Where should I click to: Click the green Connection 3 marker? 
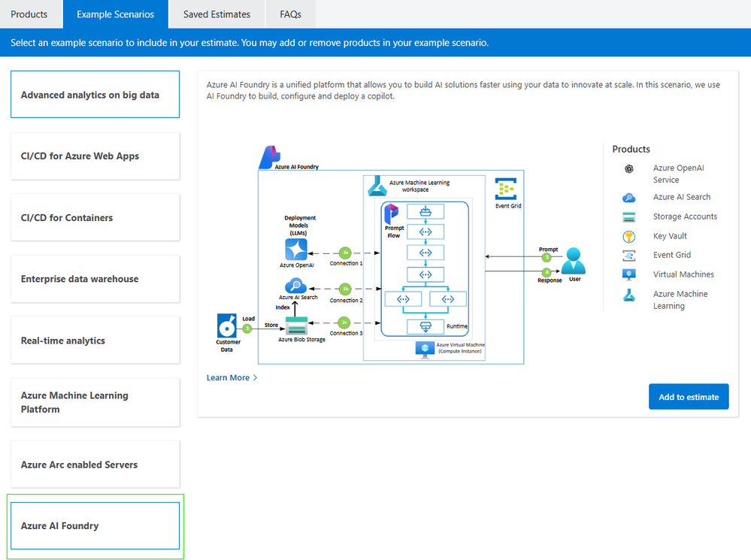pyautogui.click(x=344, y=322)
